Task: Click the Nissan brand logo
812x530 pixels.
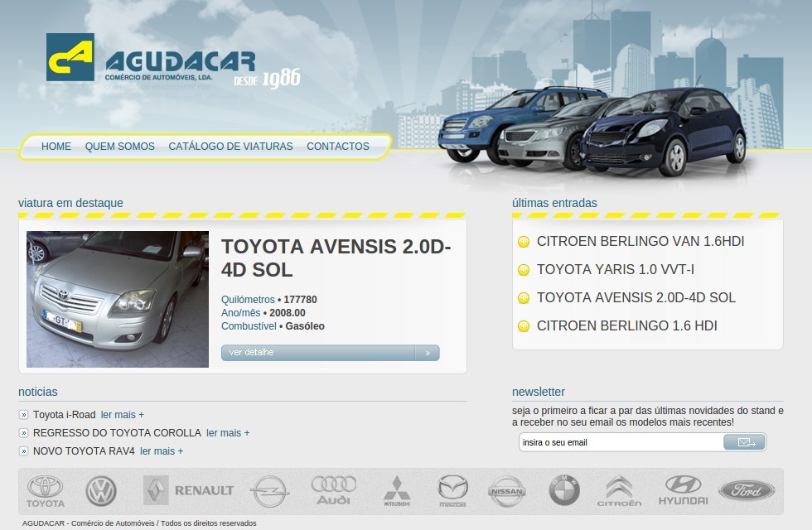Action: click(507, 491)
